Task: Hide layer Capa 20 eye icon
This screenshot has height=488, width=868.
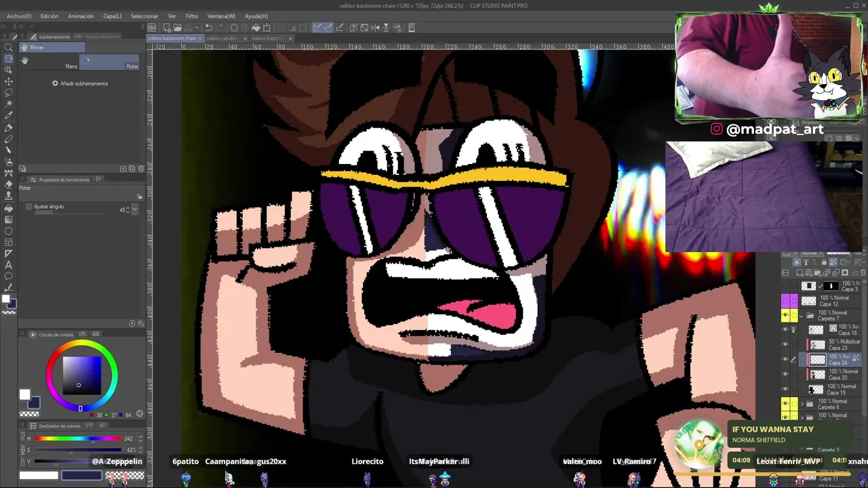Action: [785, 374]
